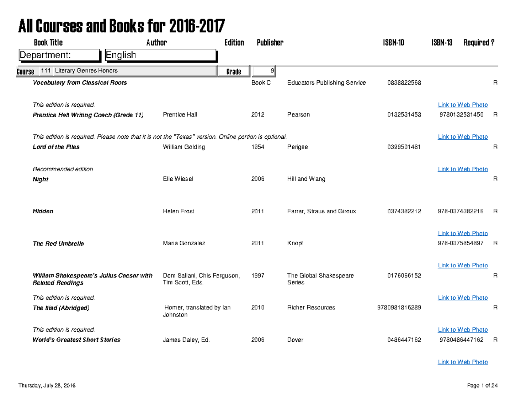Click the Author column header
Screen dimensions: 532x411
pyautogui.click(x=156, y=42)
